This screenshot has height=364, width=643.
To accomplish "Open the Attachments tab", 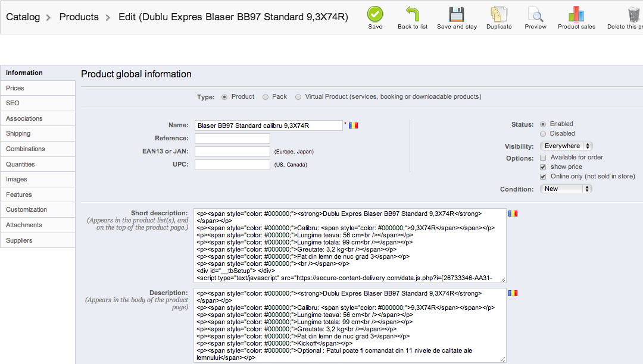I will click(38, 225).
